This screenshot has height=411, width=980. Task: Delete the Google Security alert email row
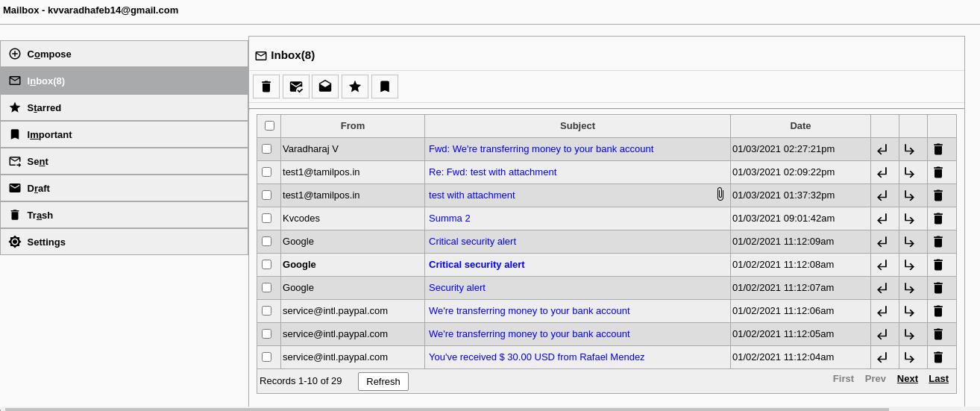(x=938, y=288)
